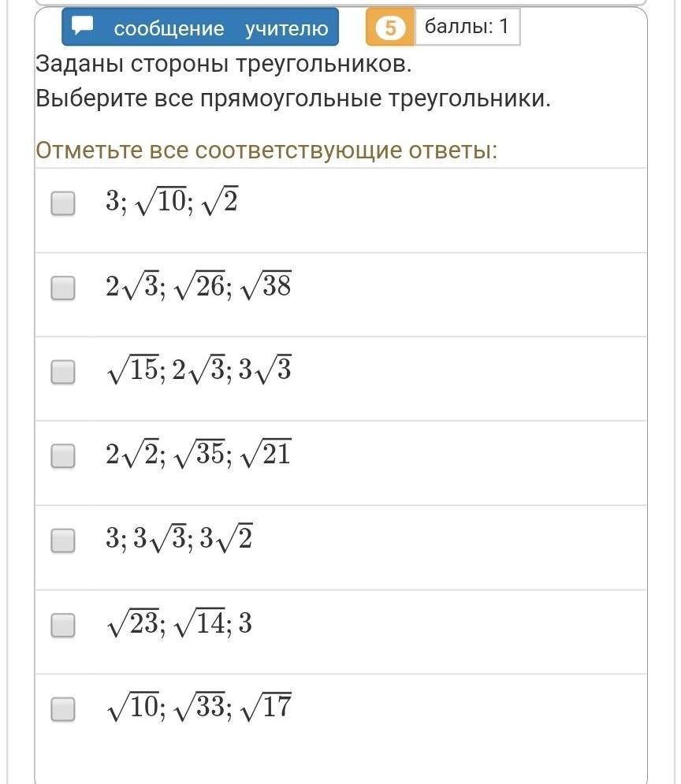Click the answer text 2√2; √35; √21

[199, 455]
